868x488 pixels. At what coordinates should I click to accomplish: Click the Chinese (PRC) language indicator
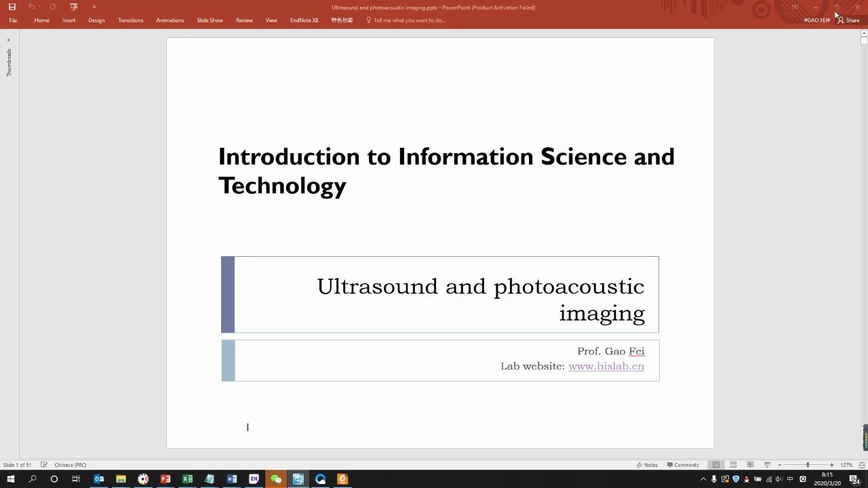pyautogui.click(x=70, y=465)
